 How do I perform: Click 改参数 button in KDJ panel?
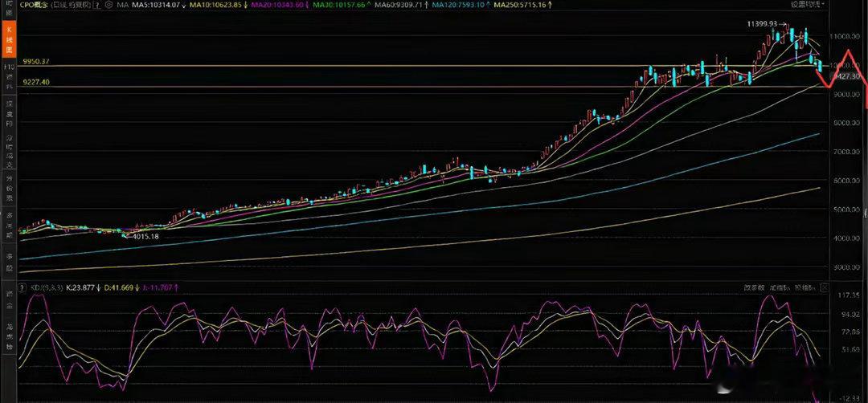[754, 287]
